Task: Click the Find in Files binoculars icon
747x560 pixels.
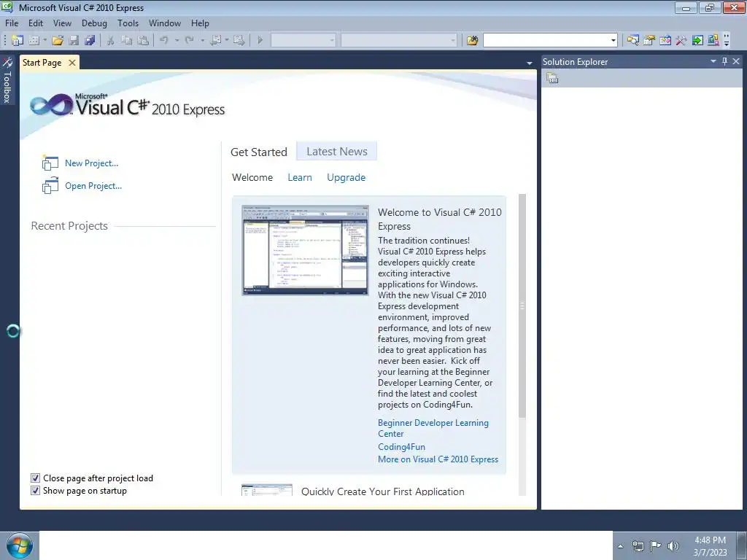Action: pyautogui.click(x=472, y=41)
